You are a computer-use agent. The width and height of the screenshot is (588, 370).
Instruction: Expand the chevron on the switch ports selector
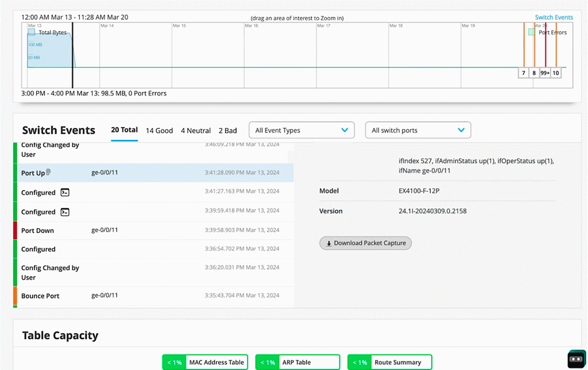pos(462,130)
